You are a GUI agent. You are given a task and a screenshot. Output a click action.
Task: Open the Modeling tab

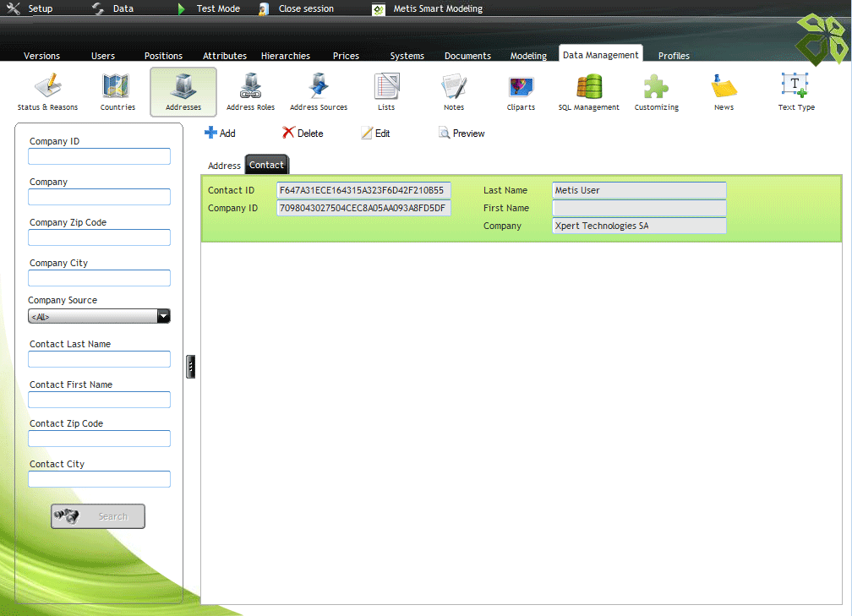[x=528, y=56]
